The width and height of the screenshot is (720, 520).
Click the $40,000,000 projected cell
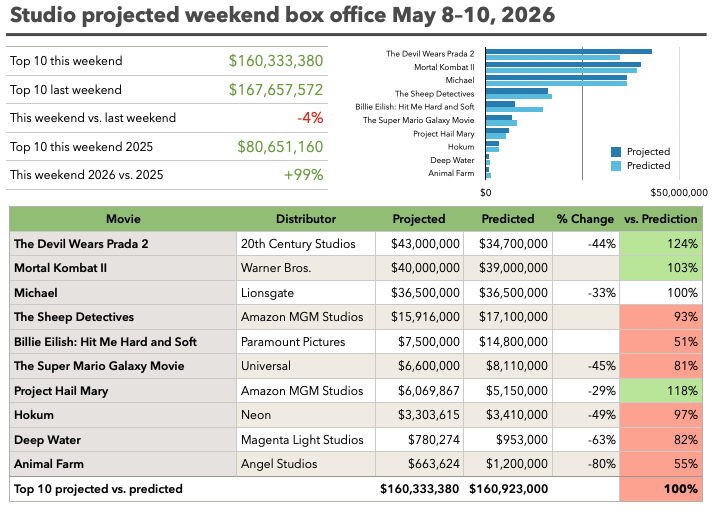coord(419,268)
